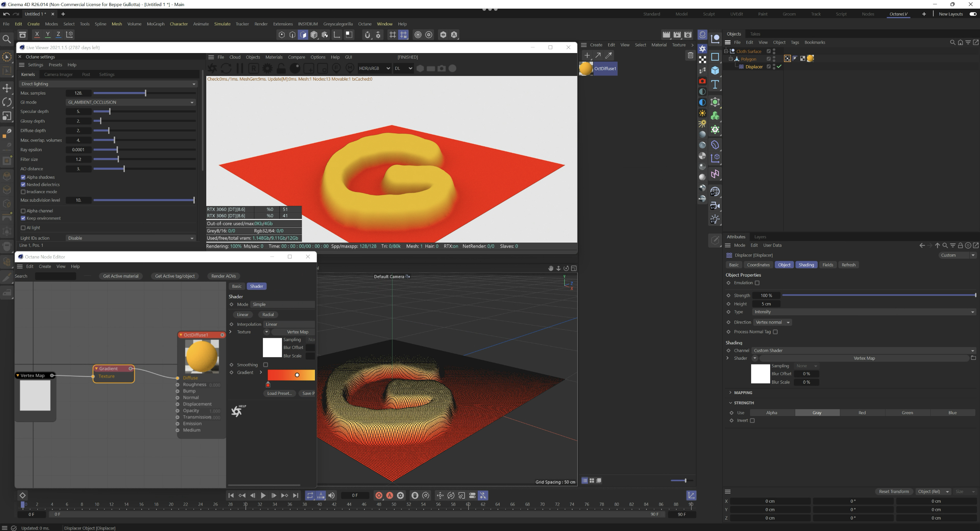Click the Get Active material button
The height and width of the screenshot is (531, 980).
coord(121,276)
